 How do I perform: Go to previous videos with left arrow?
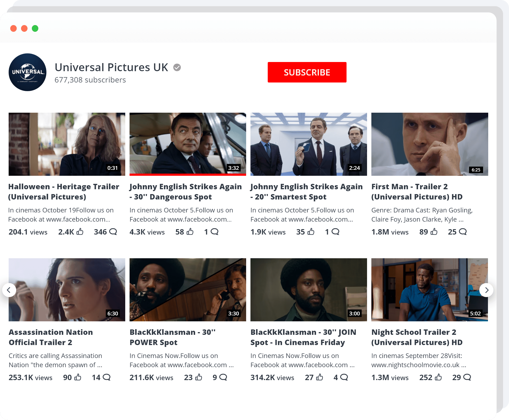(9, 290)
